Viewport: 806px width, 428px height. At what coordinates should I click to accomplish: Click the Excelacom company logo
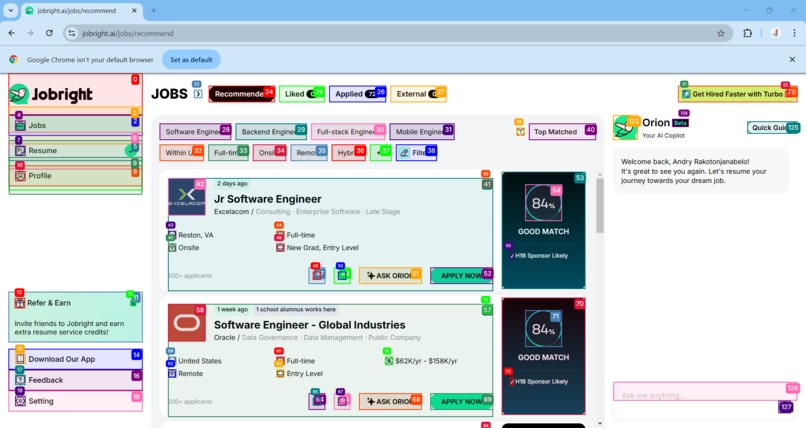click(x=187, y=197)
